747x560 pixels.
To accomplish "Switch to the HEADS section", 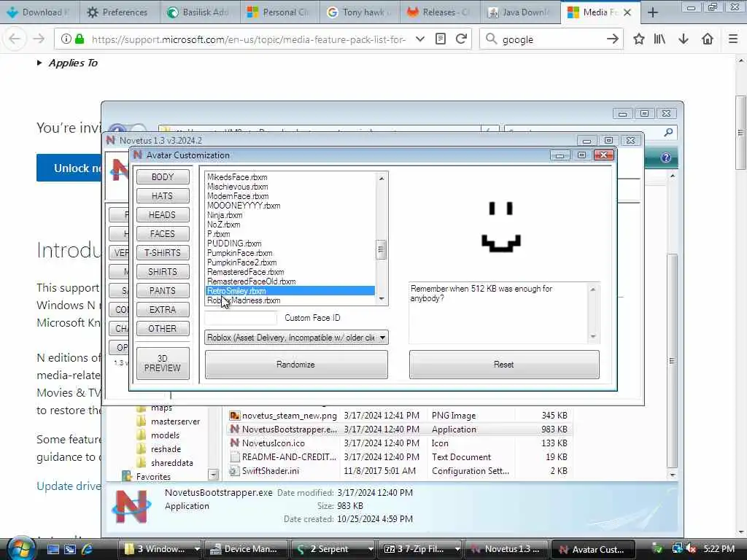I will (163, 215).
